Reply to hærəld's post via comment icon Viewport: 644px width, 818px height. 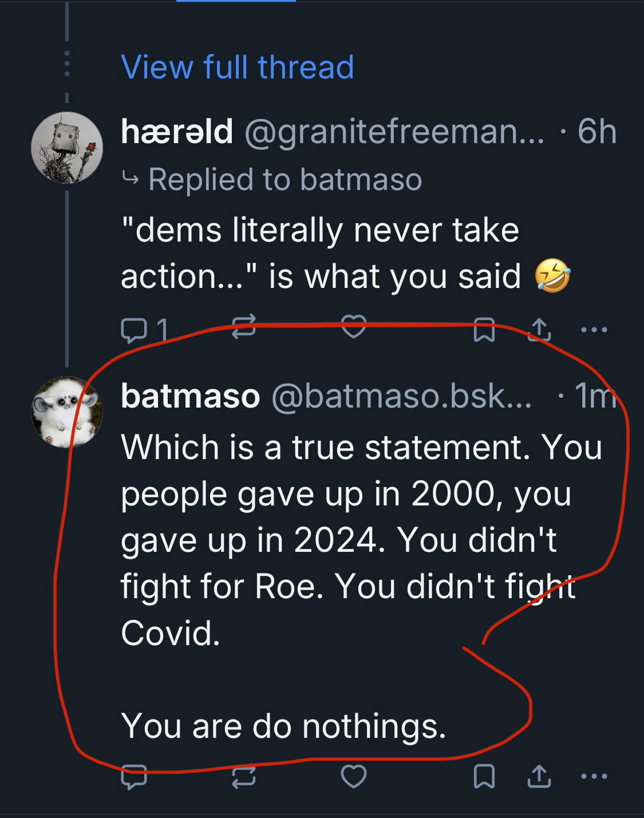[134, 330]
